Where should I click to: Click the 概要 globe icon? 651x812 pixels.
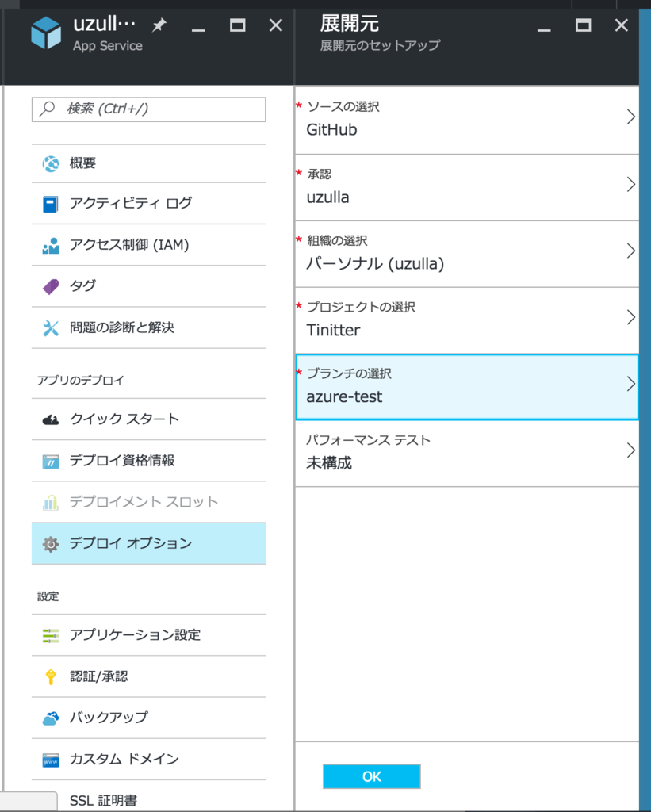coord(50,163)
